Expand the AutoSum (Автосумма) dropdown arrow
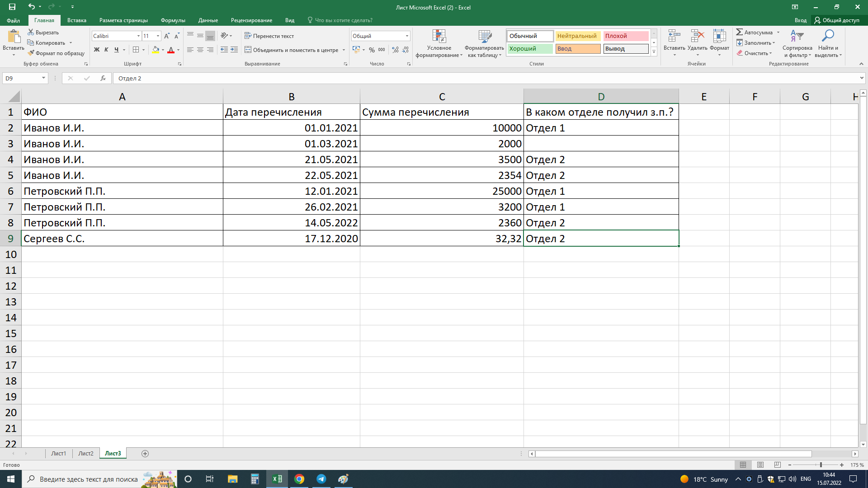 [778, 33]
